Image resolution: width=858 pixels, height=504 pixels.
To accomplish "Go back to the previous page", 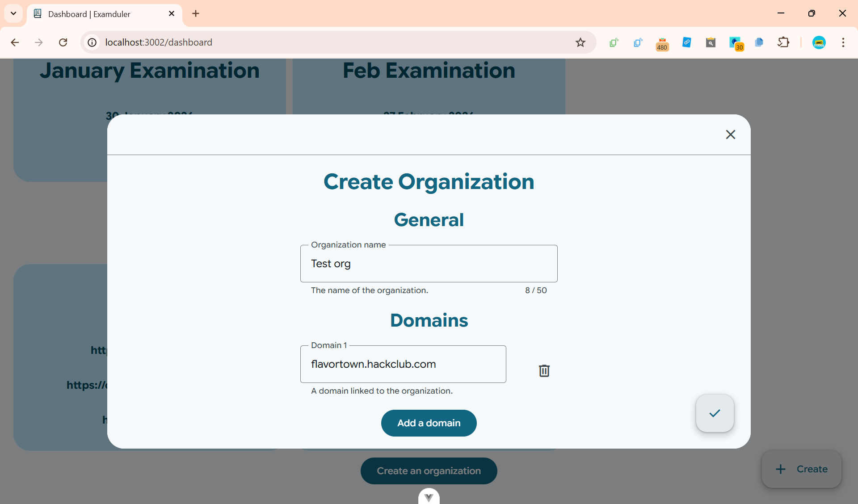I will click(15, 42).
